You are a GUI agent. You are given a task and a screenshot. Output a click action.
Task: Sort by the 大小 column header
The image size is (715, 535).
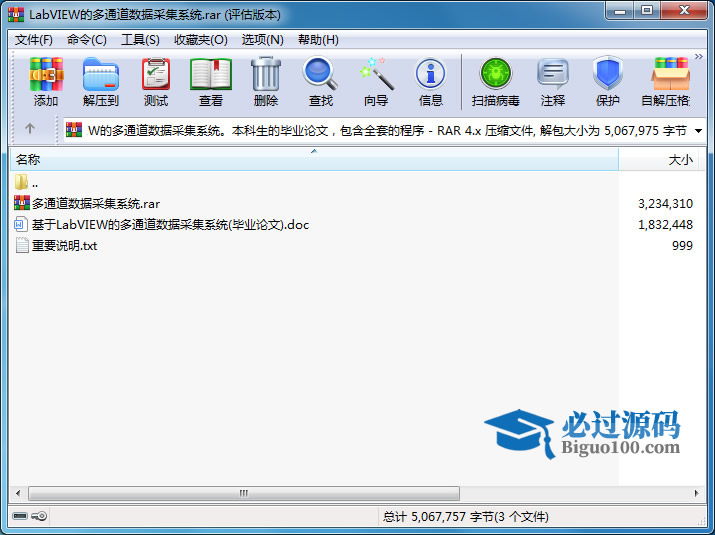tap(658, 160)
